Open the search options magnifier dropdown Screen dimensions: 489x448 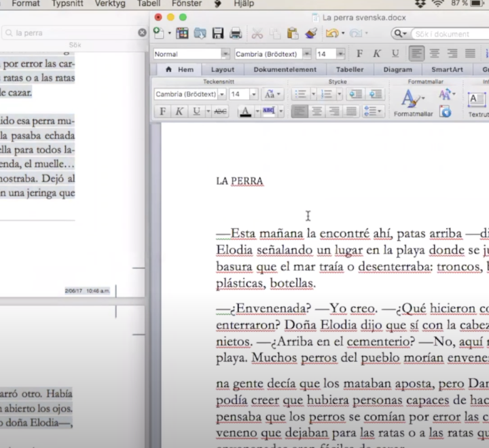[x=400, y=33]
